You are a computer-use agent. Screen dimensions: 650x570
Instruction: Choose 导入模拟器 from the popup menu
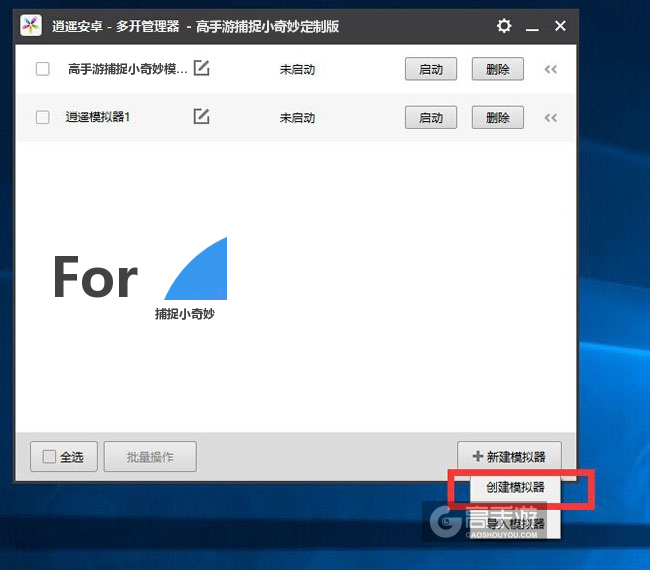point(515,524)
